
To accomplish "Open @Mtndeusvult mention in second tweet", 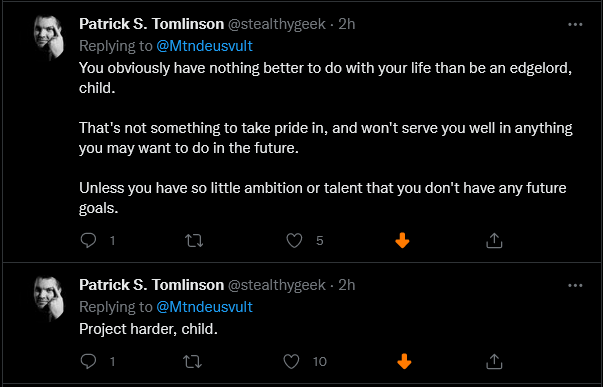I will pyautogui.click(x=204, y=307).
